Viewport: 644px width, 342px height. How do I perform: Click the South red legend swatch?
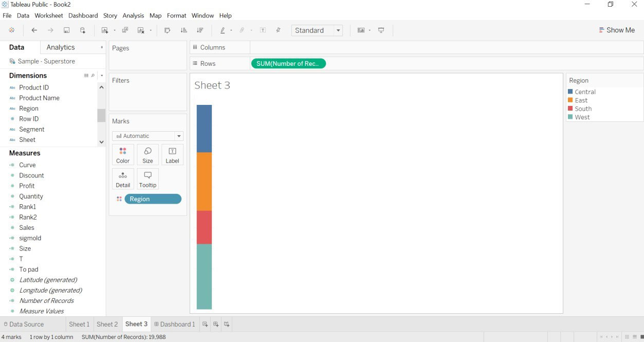(x=570, y=109)
